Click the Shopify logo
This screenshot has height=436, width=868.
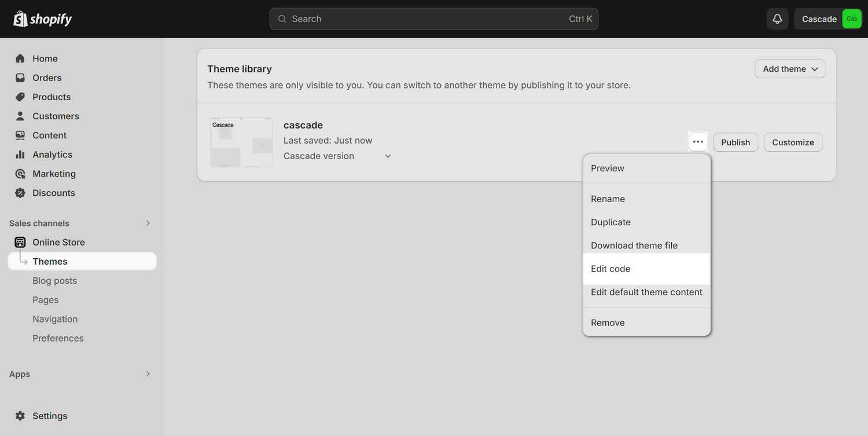(x=43, y=19)
